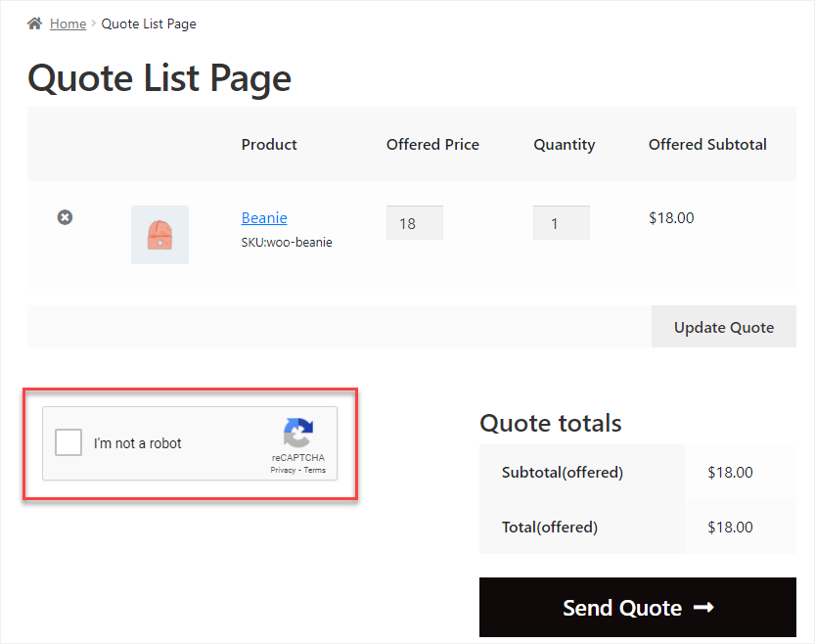Click the SKU:woo-beanie text
Image resolution: width=815 pixels, height=644 pixels.
(287, 242)
